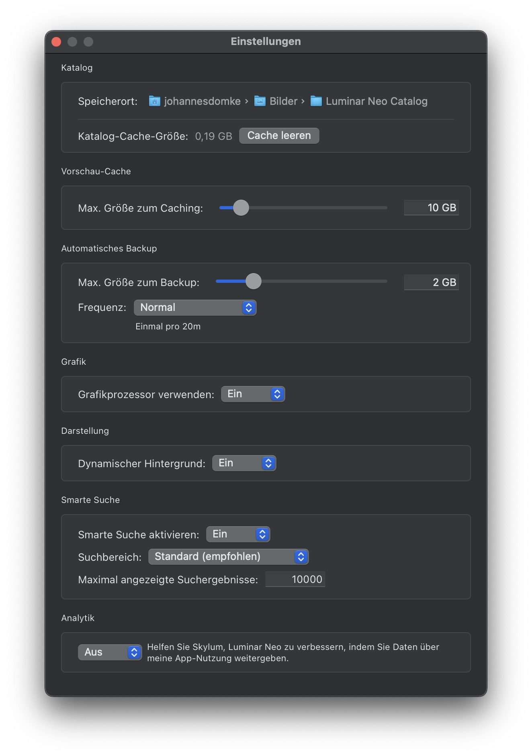
Task: Click the Bilder path label
Action: [x=283, y=101]
